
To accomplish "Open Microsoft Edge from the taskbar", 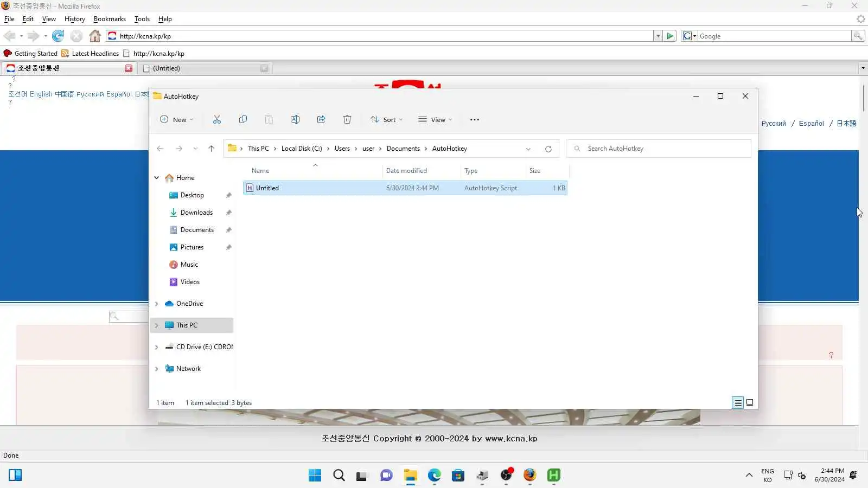I will pos(435,476).
